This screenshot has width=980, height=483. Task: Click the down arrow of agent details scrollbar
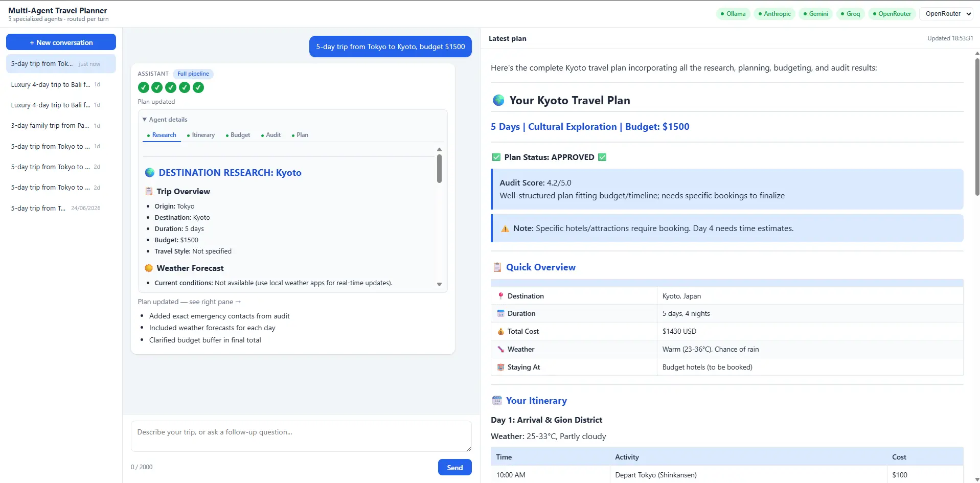[x=439, y=284]
